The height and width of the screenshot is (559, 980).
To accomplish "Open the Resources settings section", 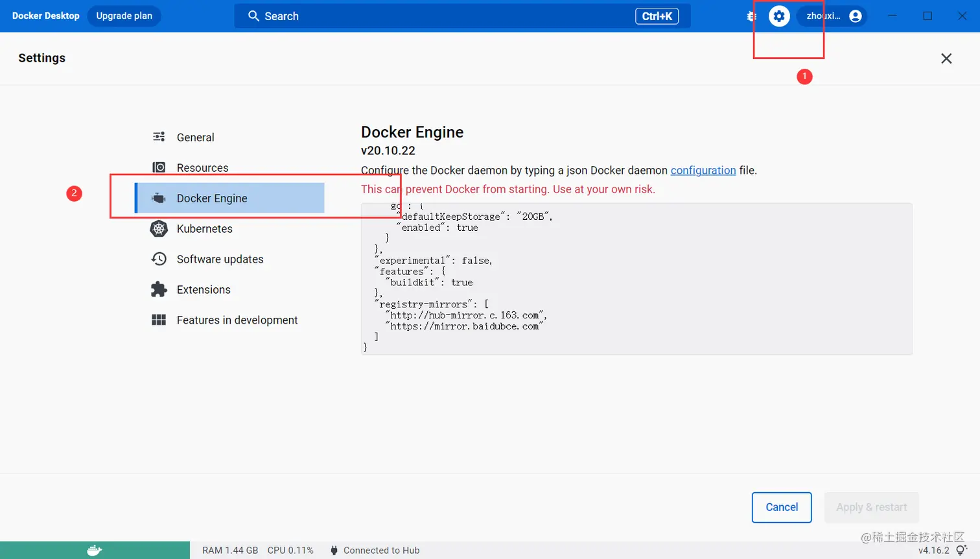I will pyautogui.click(x=229, y=167).
